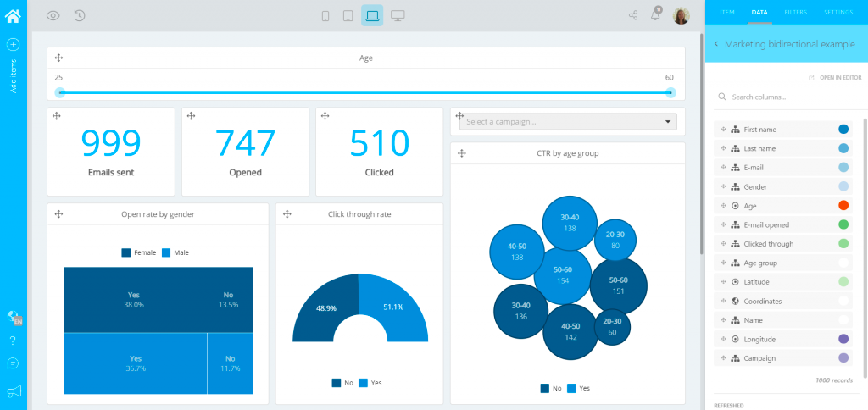Switch to mobile phone view
The width and height of the screenshot is (868, 410).
tap(327, 15)
